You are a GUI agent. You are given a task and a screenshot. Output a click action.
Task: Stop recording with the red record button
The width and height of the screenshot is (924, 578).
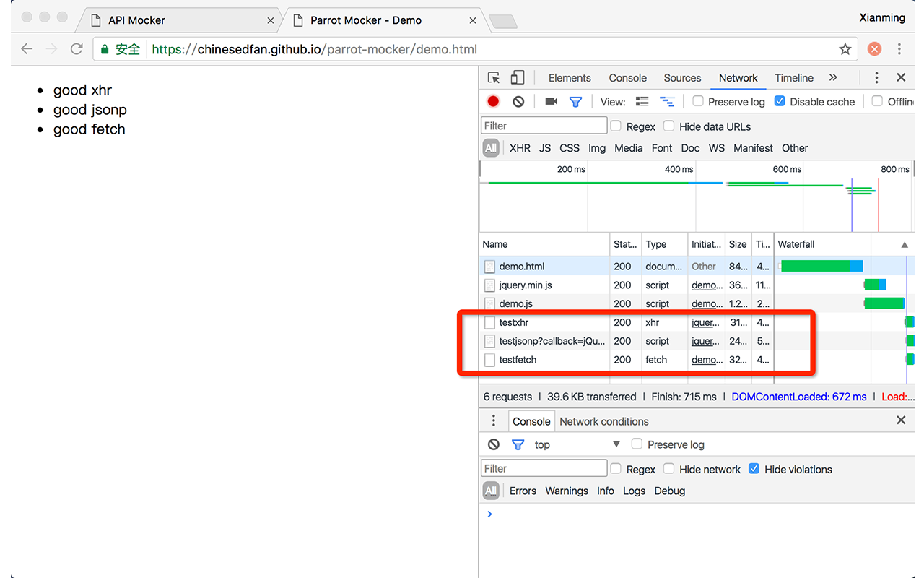click(x=493, y=102)
